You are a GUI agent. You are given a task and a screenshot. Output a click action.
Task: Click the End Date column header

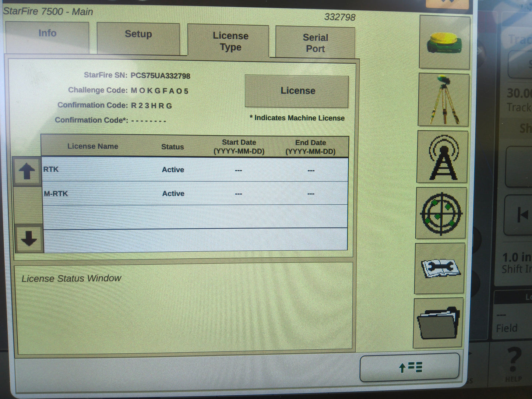311,147
